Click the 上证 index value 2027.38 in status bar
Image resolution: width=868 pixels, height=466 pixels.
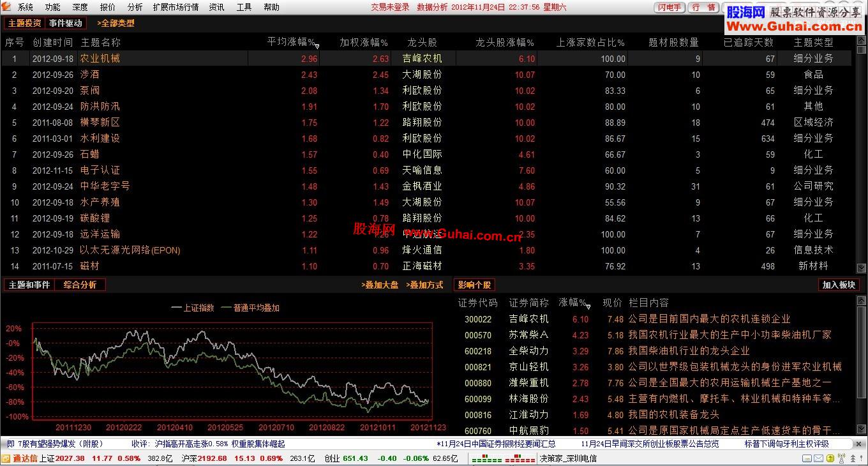click(x=70, y=458)
